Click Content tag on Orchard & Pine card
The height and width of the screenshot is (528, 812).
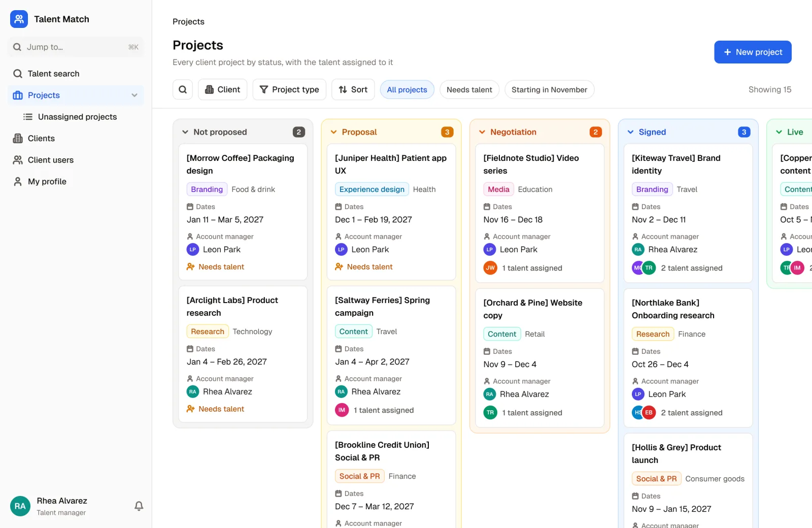502,334
